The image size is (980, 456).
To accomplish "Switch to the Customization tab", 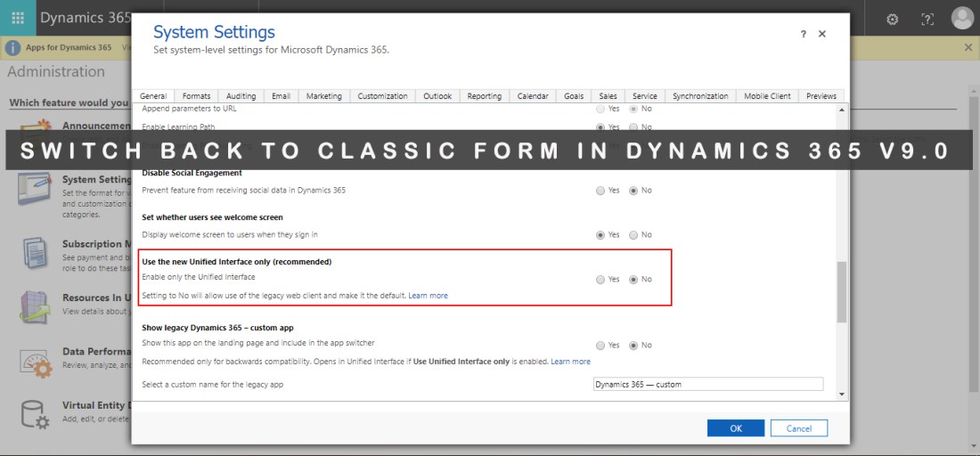I will click(x=382, y=96).
